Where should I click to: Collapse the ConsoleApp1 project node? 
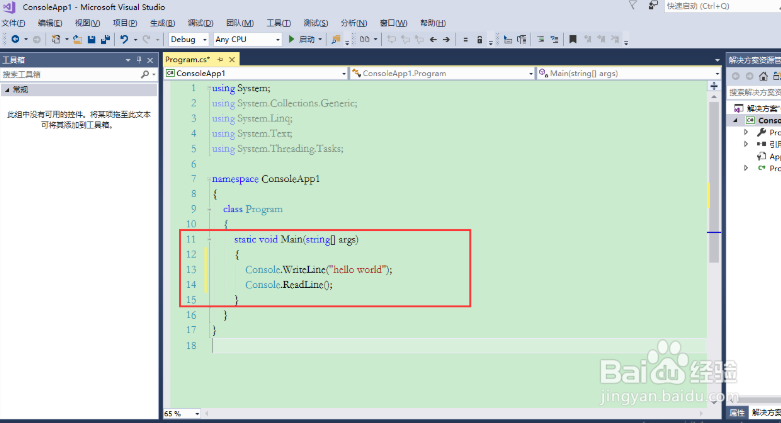click(x=736, y=120)
